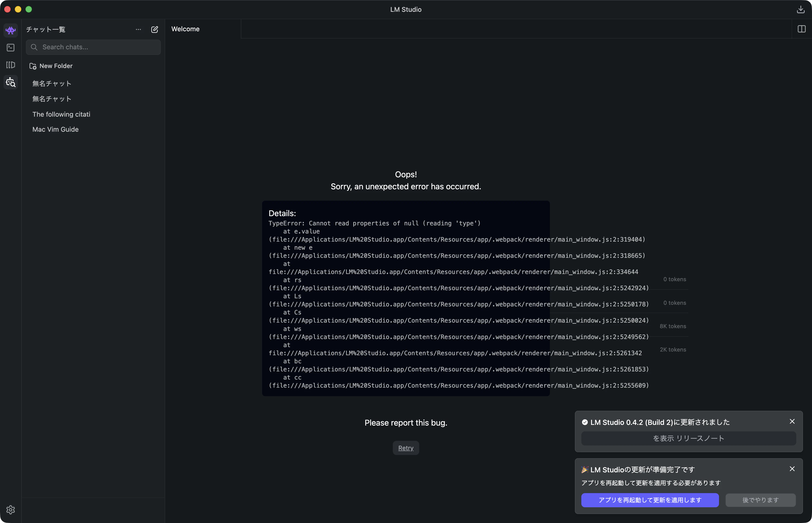Viewport: 812px width, 523px height.
Task: Click the 8K tokens label
Action: click(x=673, y=326)
